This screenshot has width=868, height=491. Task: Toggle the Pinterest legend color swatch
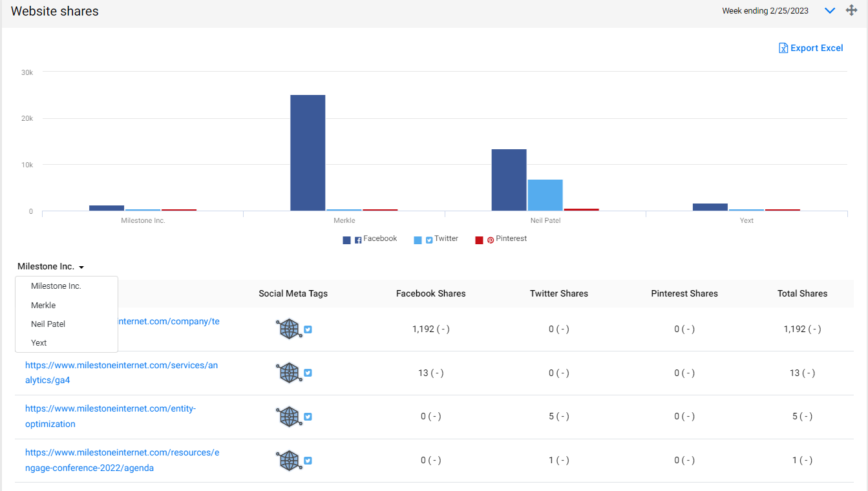coord(480,240)
